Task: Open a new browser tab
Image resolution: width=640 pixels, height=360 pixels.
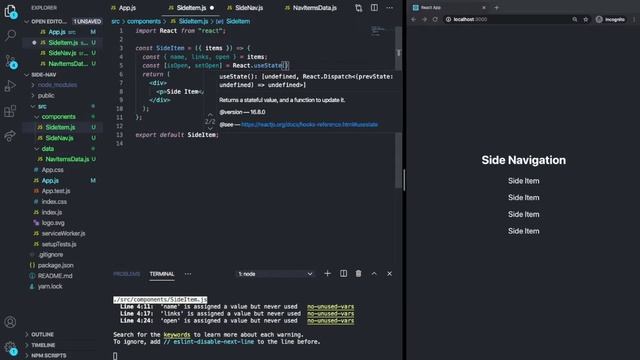Action: (497, 7)
